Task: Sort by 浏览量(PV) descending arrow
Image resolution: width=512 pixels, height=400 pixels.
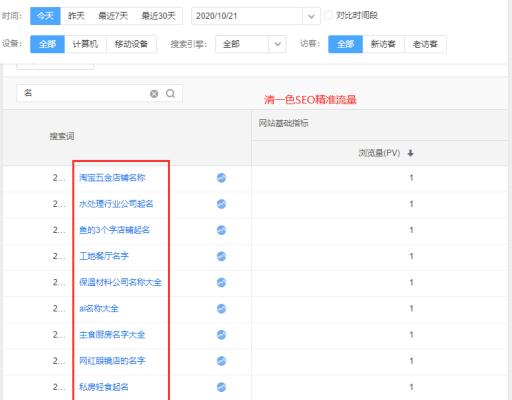Action: (x=411, y=153)
